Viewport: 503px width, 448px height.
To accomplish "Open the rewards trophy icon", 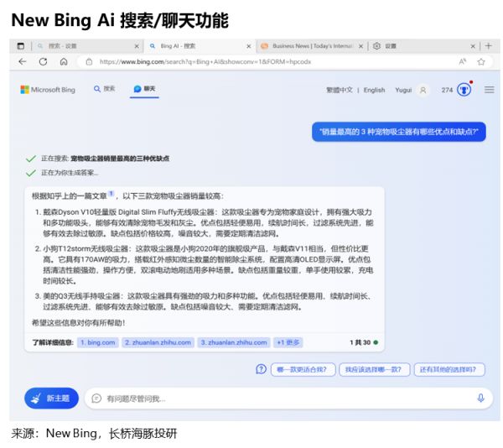I will pyautogui.click(x=464, y=90).
